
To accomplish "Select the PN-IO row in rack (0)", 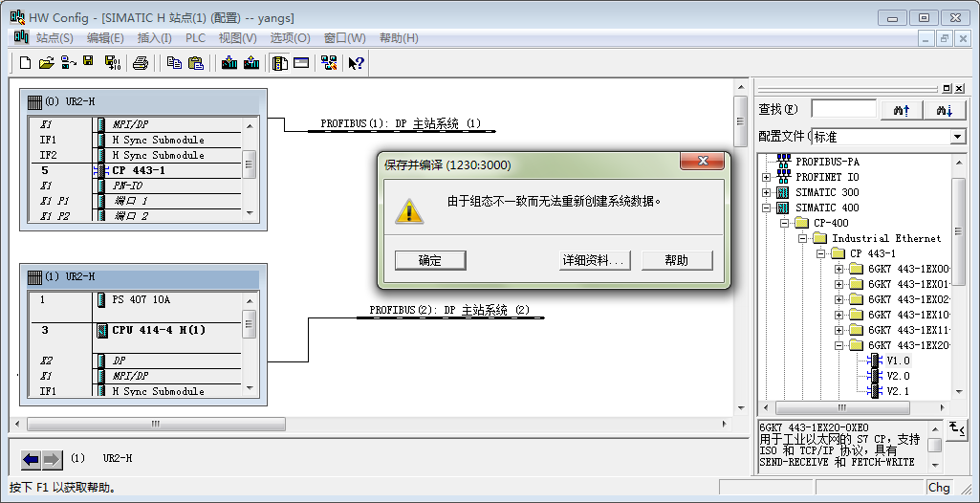I will (136, 186).
